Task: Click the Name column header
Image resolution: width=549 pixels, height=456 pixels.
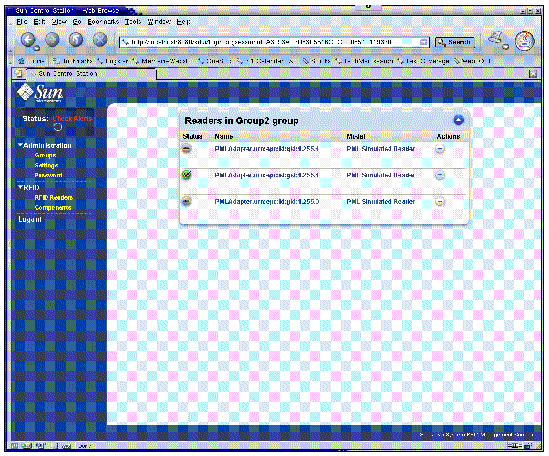Action: coord(224,136)
